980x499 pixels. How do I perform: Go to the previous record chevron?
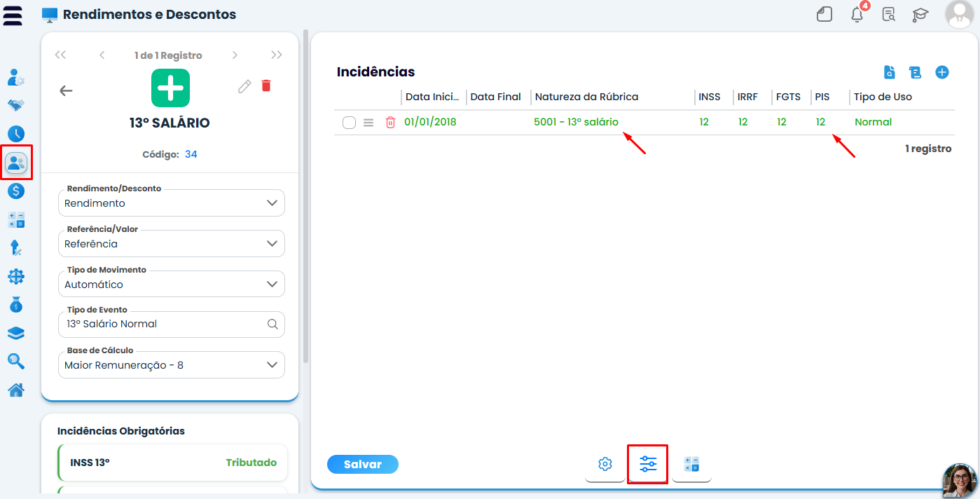coord(102,55)
